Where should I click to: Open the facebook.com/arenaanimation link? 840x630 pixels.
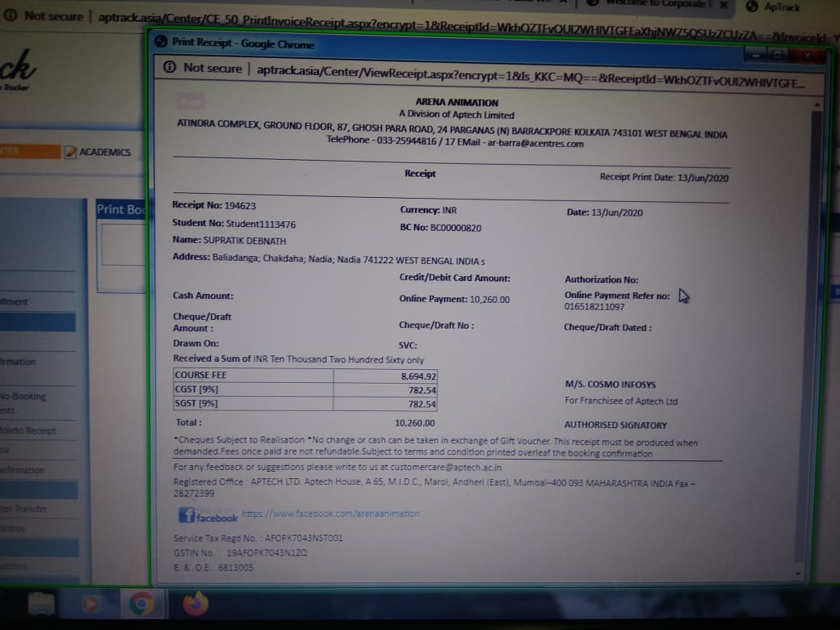coord(330,513)
